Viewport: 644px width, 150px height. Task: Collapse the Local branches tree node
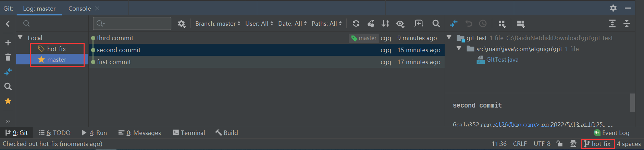coord(20,38)
